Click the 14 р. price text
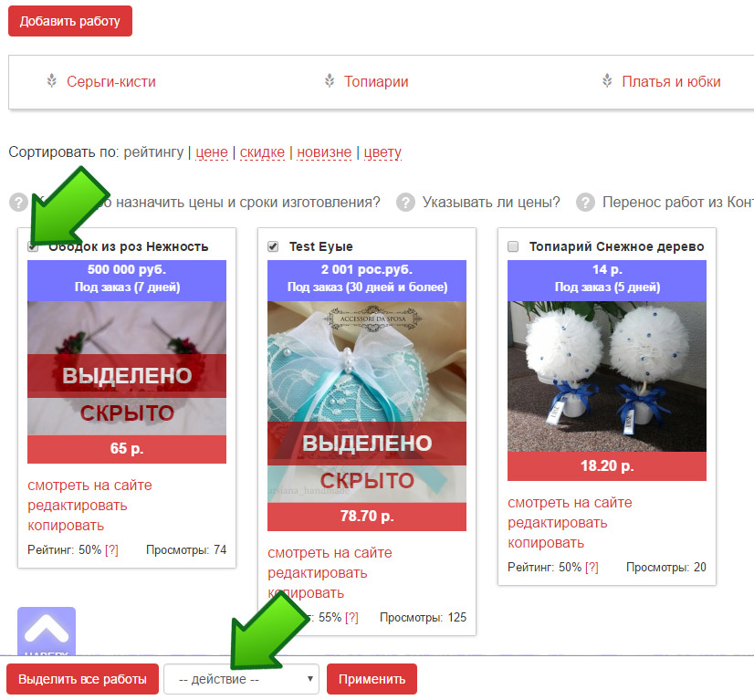The height and width of the screenshot is (700, 754). pos(607,269)
